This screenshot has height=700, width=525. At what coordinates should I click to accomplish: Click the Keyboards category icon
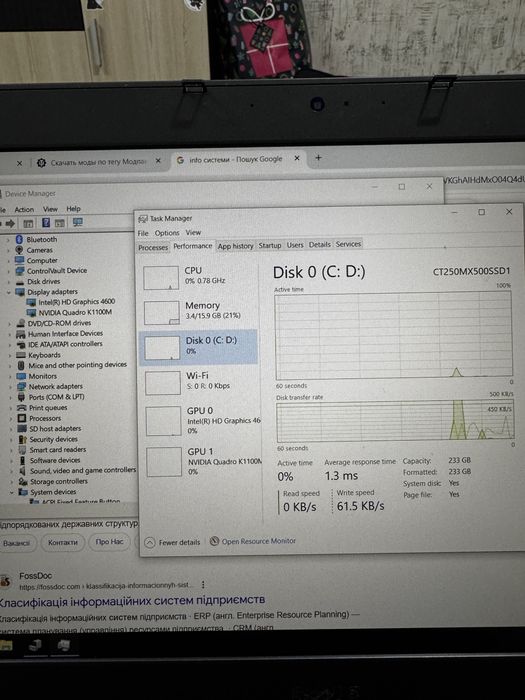tap(21, 355)
